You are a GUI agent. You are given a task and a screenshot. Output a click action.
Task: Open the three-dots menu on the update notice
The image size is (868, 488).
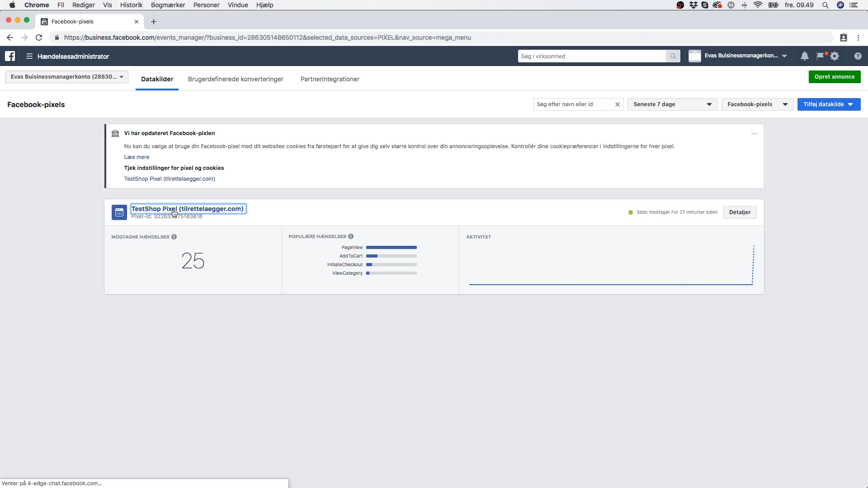pos(754,134)
